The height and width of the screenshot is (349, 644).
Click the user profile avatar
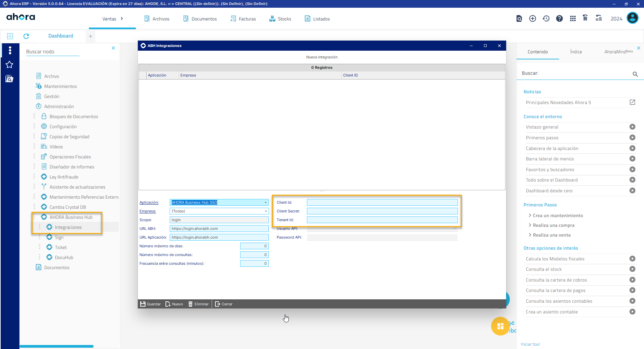[x=633, y=18]
